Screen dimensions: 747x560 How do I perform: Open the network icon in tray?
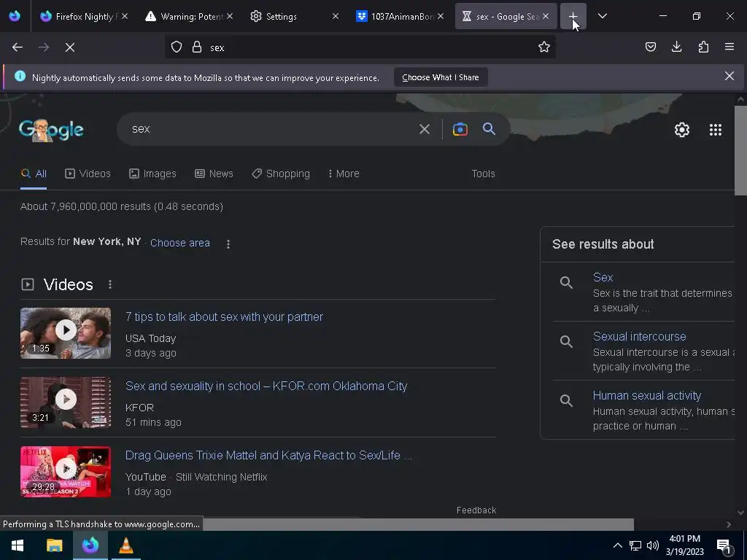635,545
